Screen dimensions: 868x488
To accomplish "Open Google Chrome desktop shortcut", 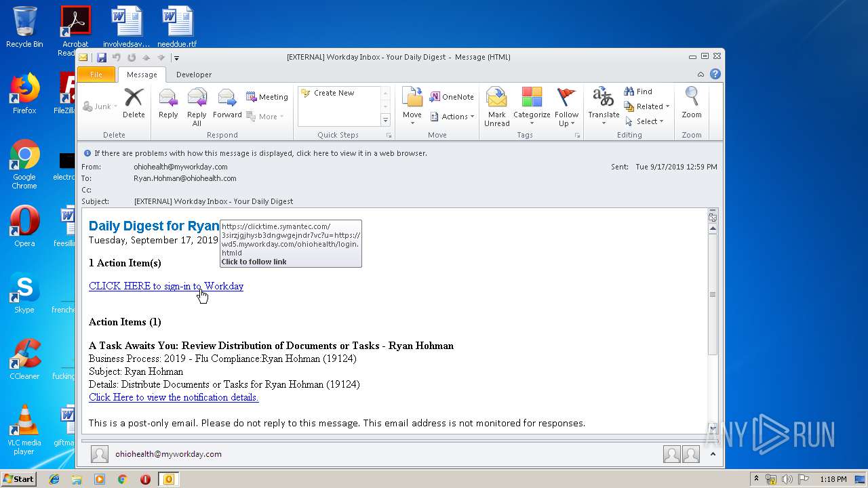I will coord(24,165).
